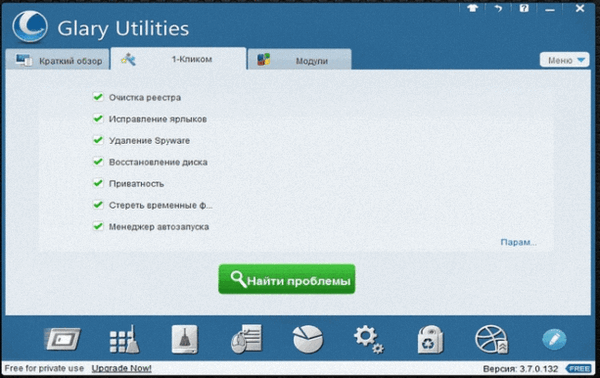Expand the Меню dropdown
This screenshot has width=600, height=378.
tap(564, 60)
